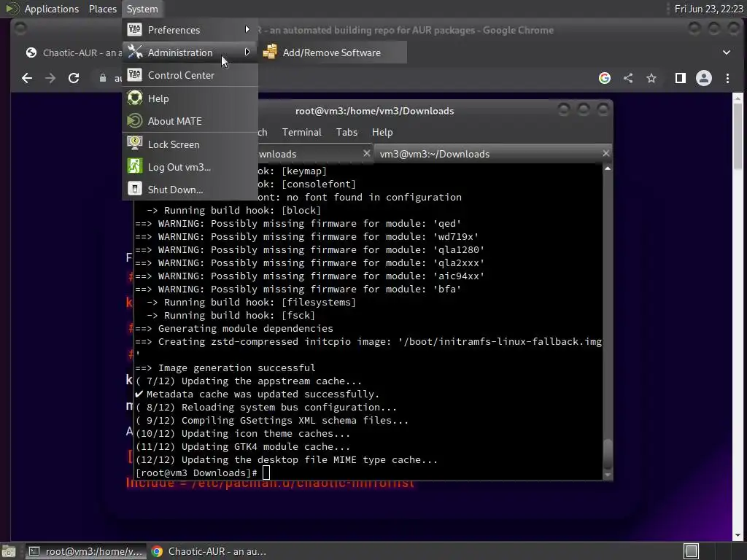Click the terminal prompt [root@vm3 Downloads]#

coord(196,472)
